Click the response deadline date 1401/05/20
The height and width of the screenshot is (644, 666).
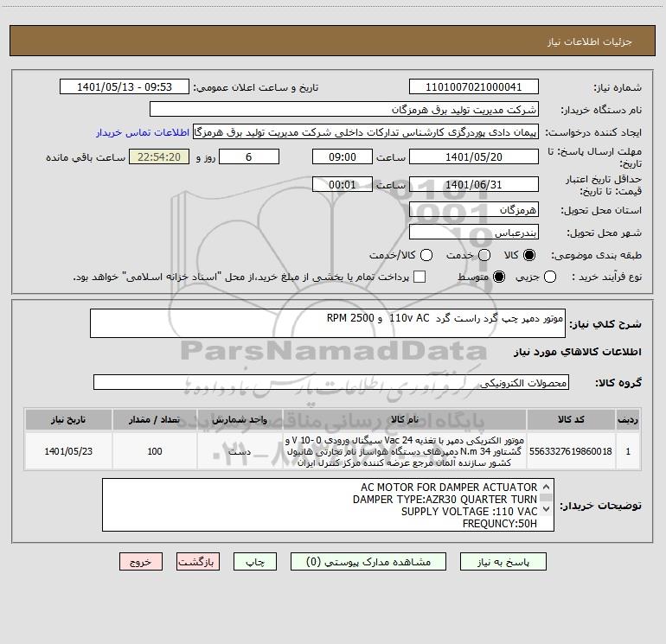(474, 156)
